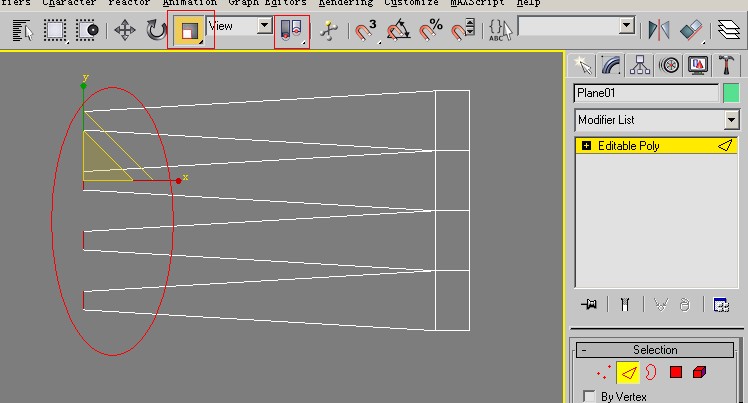Switch to Hierarchy panel tab
The height and width of the screenshot is (403, 748).
640,66
